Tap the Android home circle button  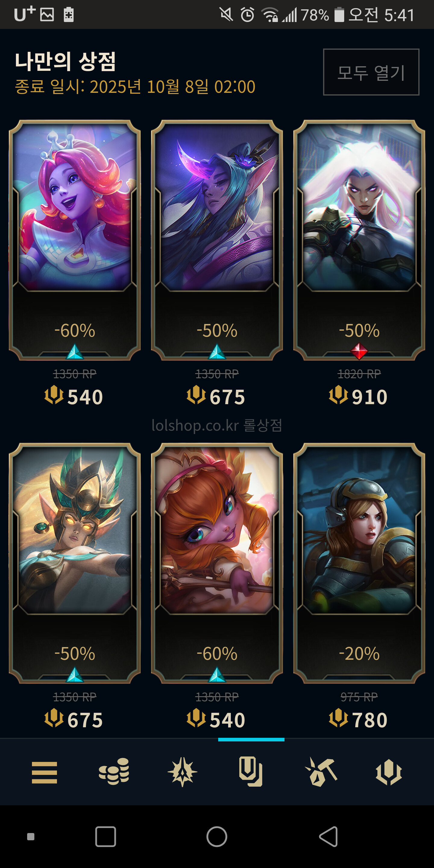coord(217,836)
